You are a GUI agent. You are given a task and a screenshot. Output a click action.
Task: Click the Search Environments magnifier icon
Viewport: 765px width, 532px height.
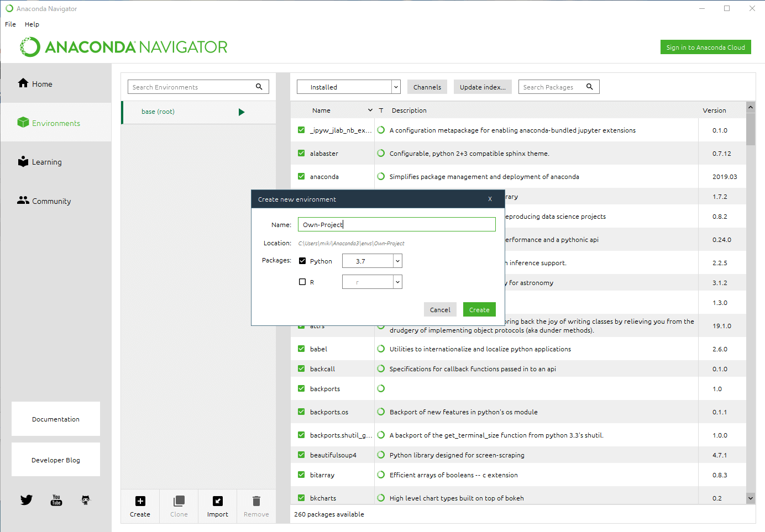coord(259,87)
